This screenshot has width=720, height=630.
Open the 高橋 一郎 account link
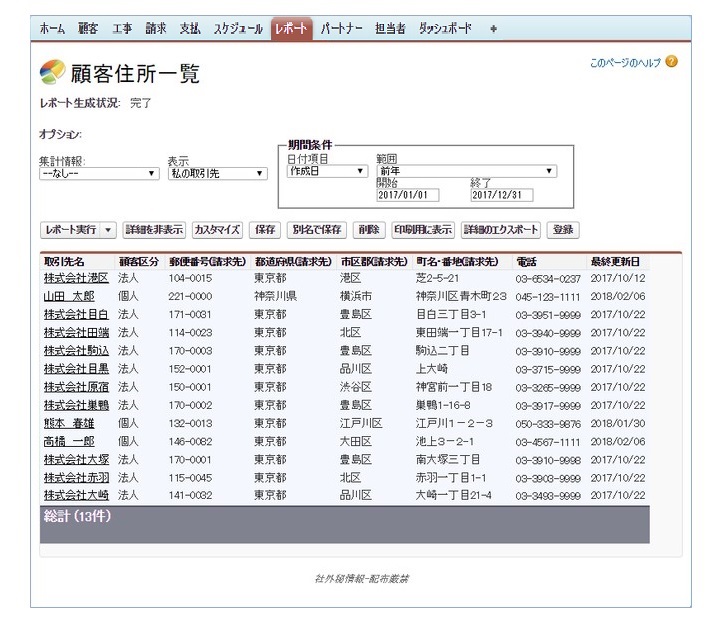pos(69,441)
